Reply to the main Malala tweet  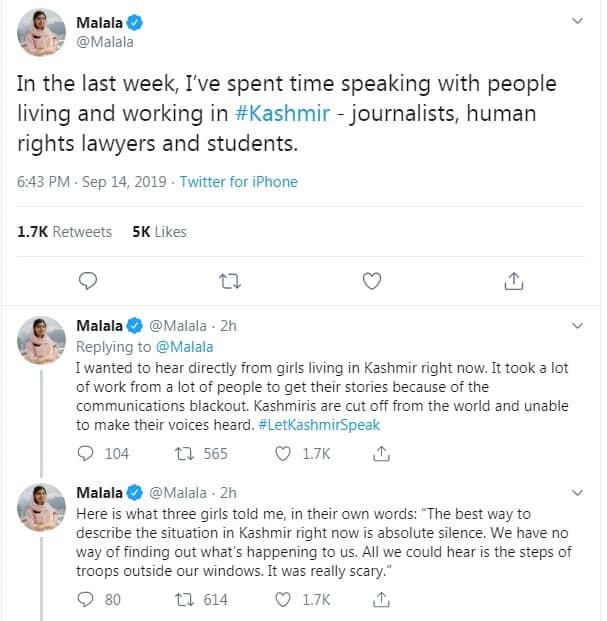click(87, 281)
